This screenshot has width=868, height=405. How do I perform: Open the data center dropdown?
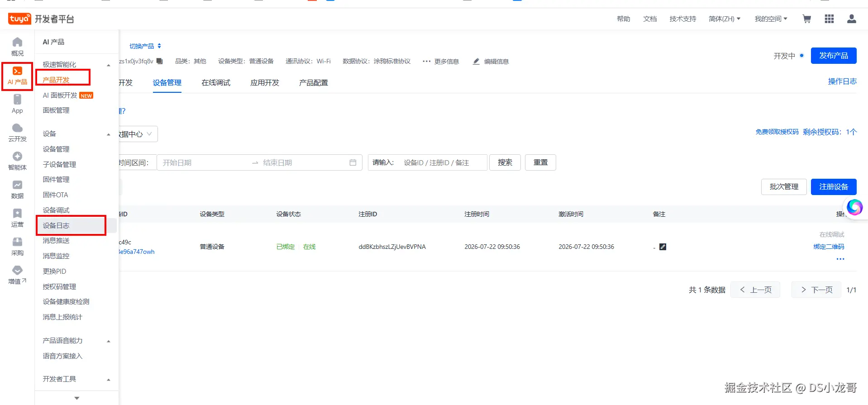138,134
